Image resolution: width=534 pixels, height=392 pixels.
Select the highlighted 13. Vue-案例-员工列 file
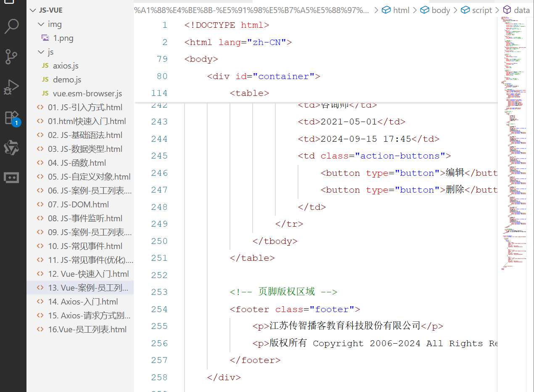point(80,288)
